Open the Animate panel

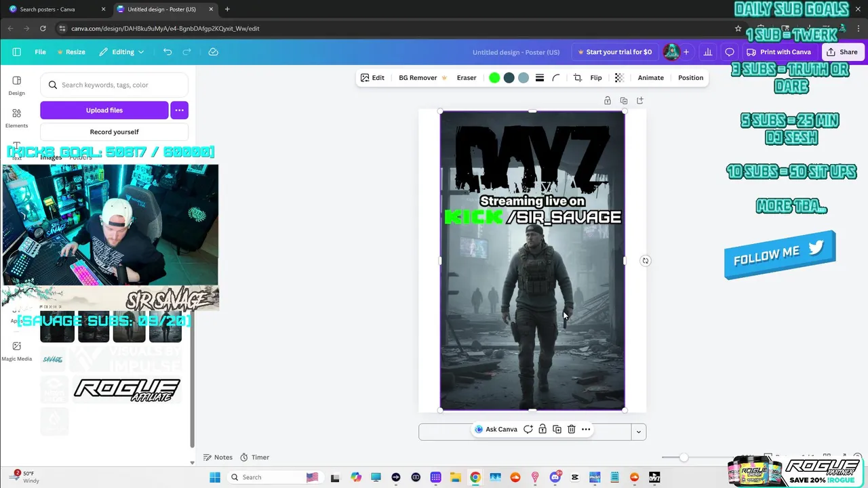pyautogui.click(x=650, y=77)
